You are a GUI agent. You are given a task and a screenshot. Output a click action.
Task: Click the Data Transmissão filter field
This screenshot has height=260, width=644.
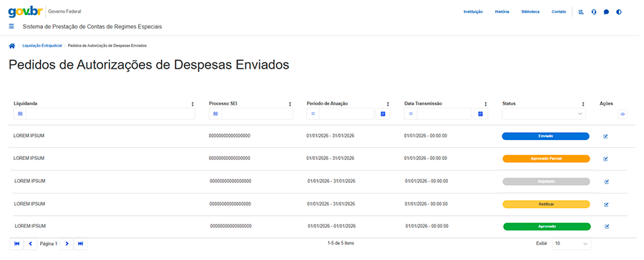click(x=444, y=114)
